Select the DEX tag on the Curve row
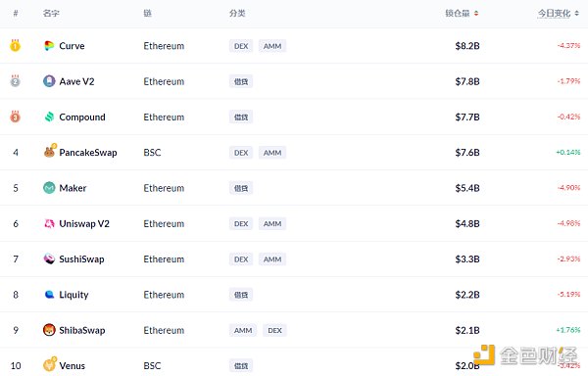Viewport: 588px width, 376px height. point(241,46)
